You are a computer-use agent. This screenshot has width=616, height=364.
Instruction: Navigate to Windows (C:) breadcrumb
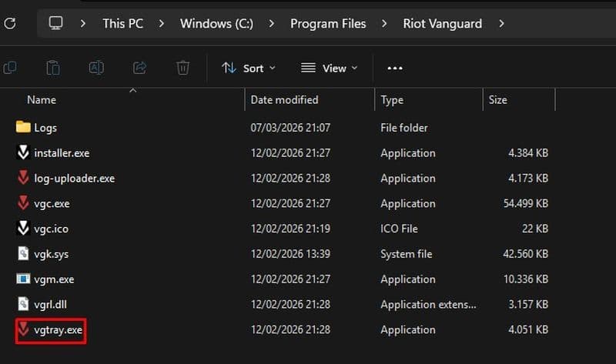click(216, 24)
